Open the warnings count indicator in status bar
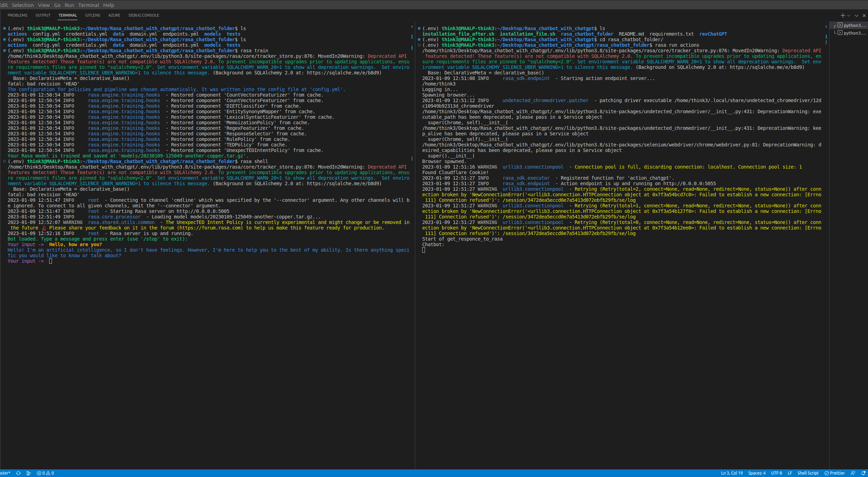Viewport: 868px width, 477px height. (x=50, y=473)
